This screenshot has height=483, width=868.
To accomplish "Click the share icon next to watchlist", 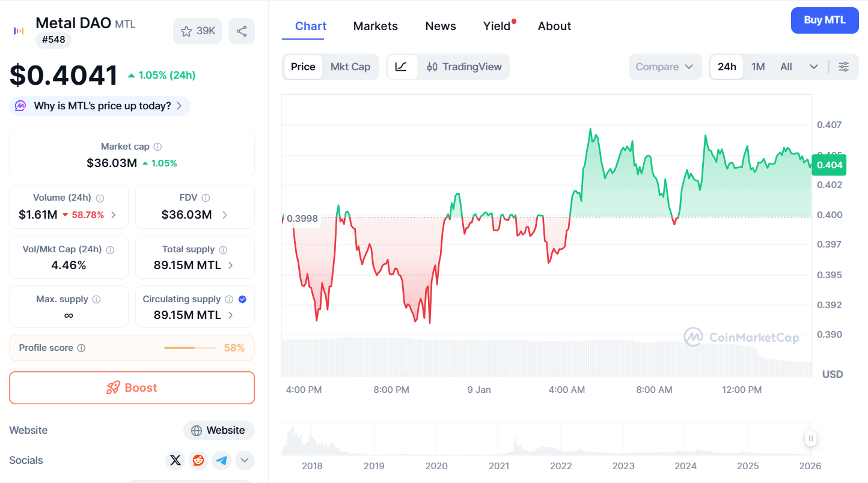I will point(242,31).
